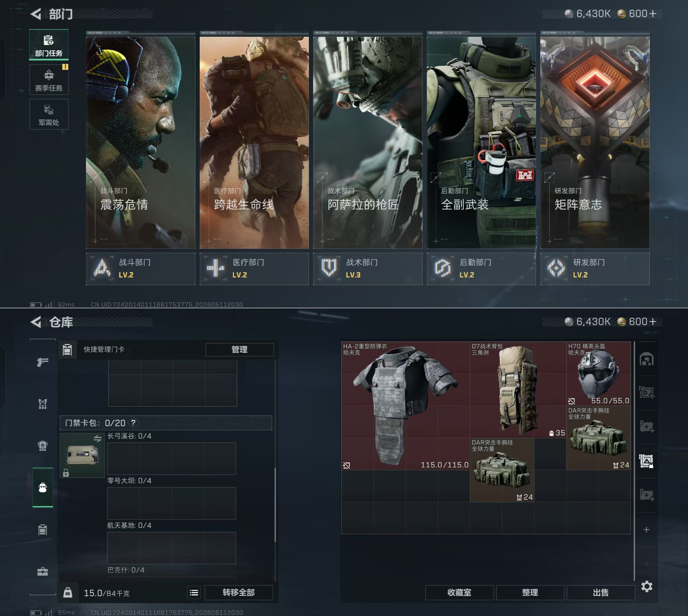Image resolution: width=688 pixels, height=616 pixels.
Task: Toggle the list view icon
Action: (x=194, y=593)
